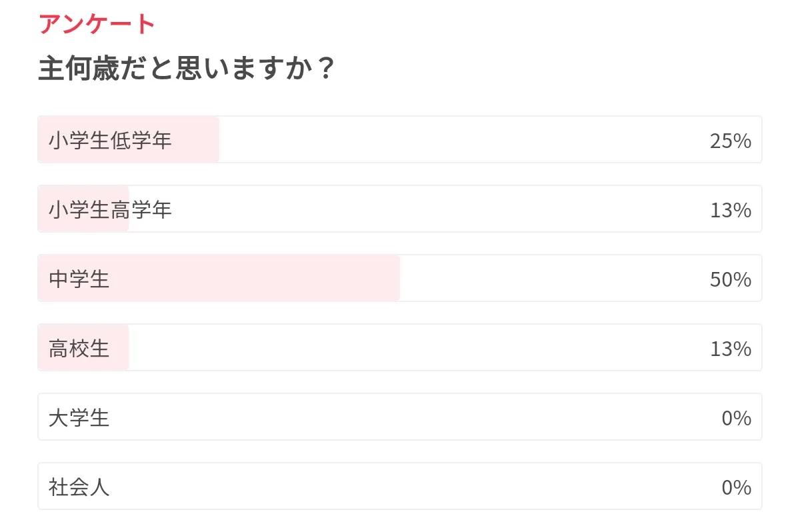
Task: Choose 小学生高学年 as your answer
Action: [110, 209]
